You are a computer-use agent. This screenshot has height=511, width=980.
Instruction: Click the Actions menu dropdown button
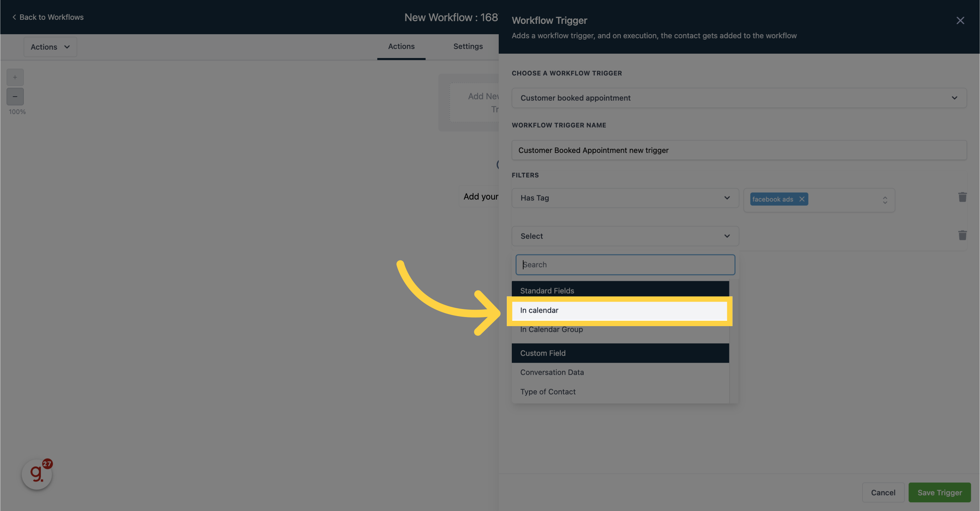tap(50, 47)
